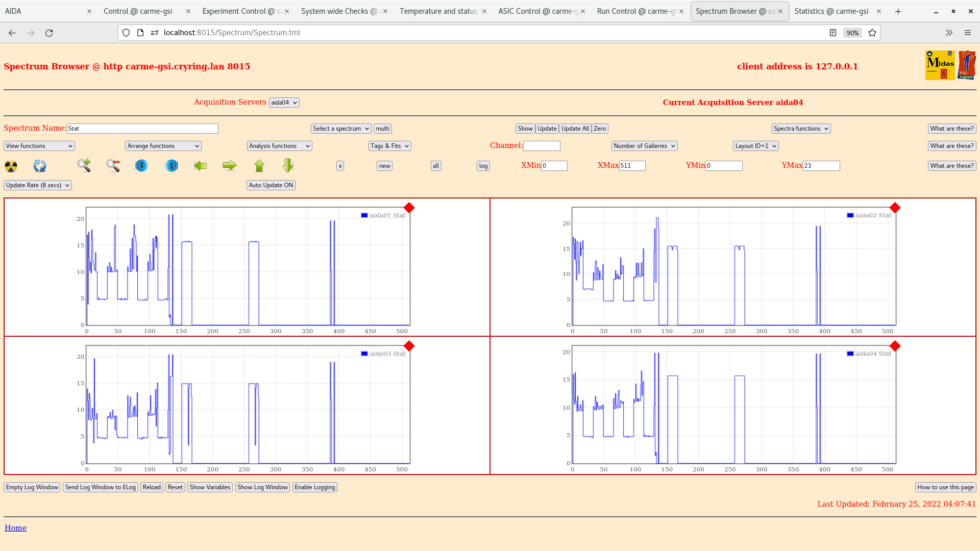Image resolution: width=980 pixels, height=551 pixels.
Task: Click the blue refresh spectra icon
Action: pos(40,166)
